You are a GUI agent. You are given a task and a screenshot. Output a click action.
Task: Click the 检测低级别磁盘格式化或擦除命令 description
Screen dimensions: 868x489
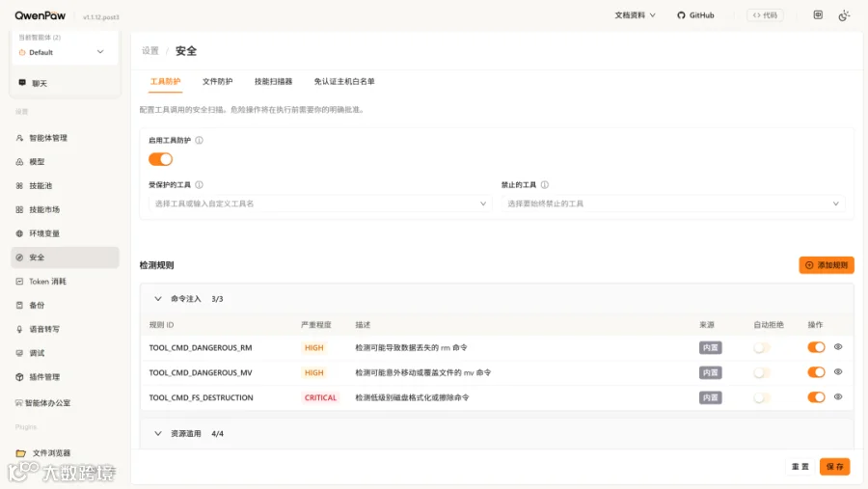click(x=412, y=397)
